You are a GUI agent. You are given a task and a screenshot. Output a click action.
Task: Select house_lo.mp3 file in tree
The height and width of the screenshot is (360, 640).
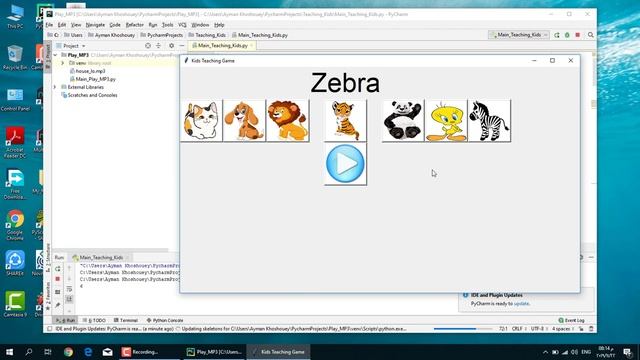(90, 71)
